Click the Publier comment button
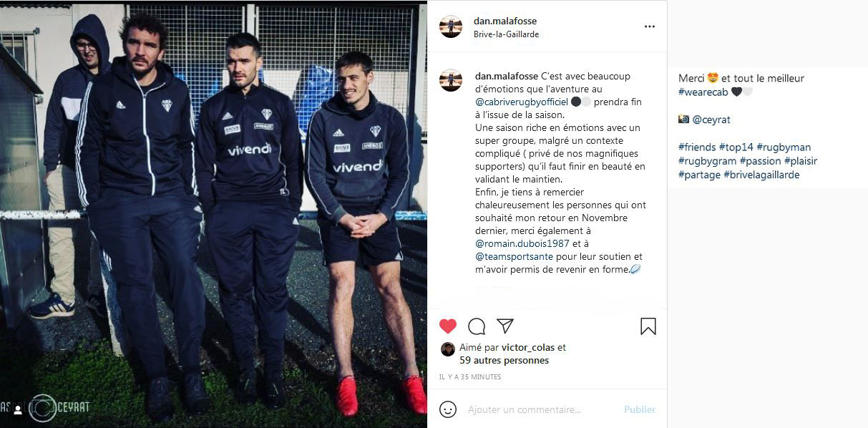 coord(640,409)
